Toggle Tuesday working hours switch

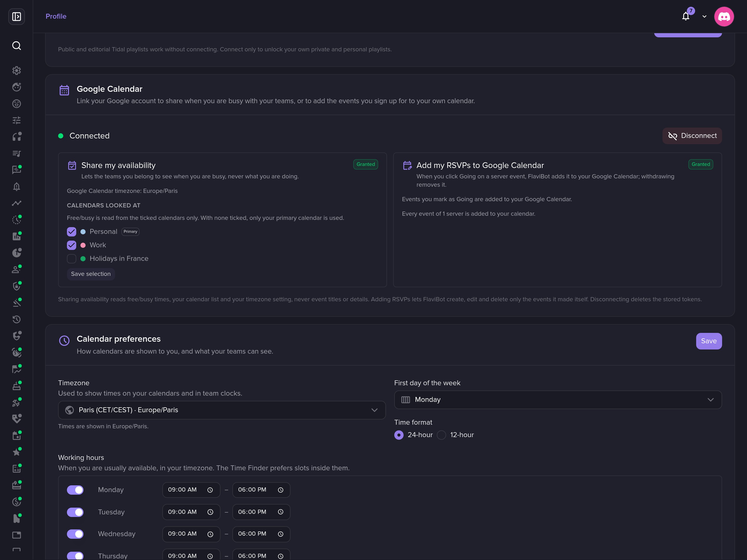[x=75, y=512]
